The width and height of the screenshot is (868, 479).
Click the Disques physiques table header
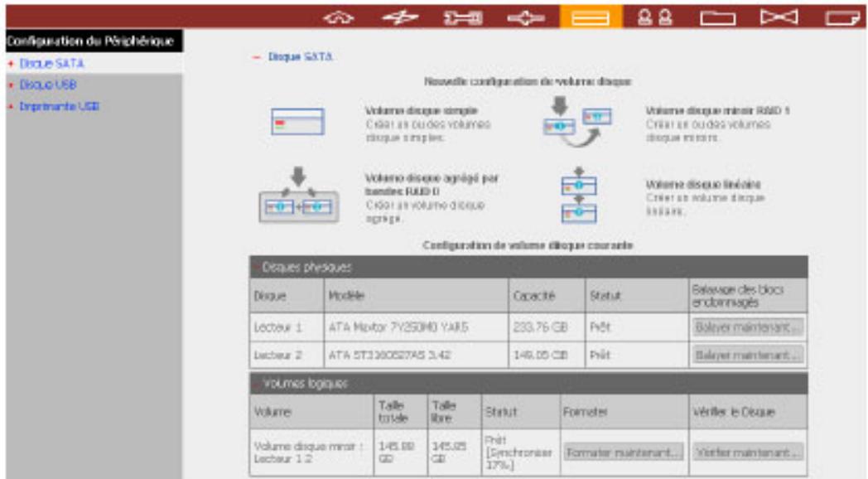pyautogui.click(x=528, y=267)
